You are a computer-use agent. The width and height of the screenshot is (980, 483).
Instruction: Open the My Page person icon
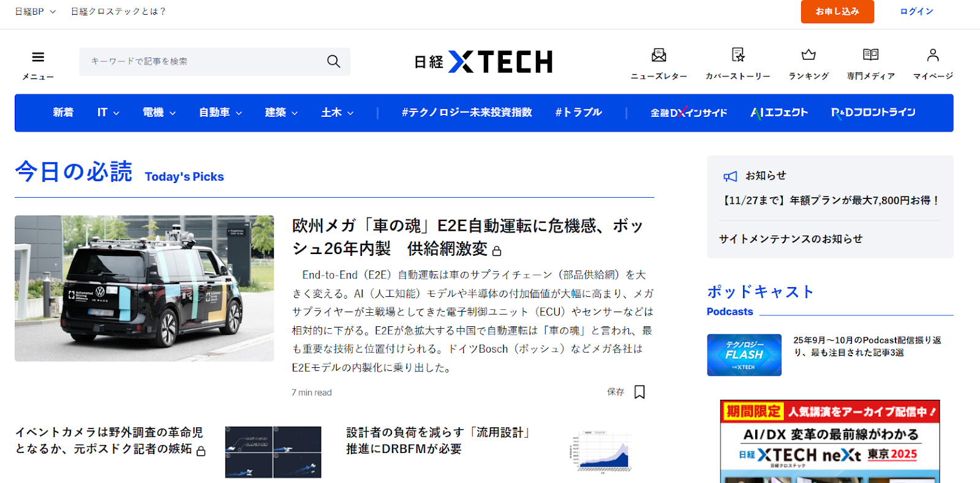[932, 56]
